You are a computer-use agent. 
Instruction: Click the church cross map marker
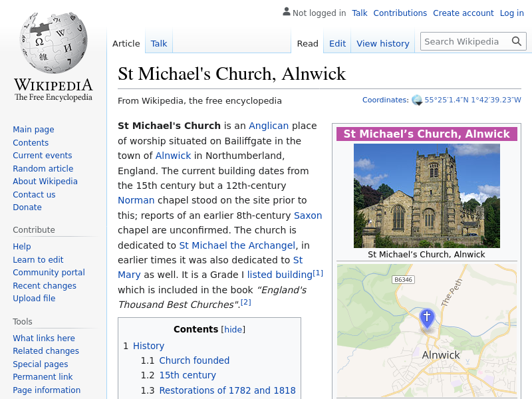click(x=427, y=318)
